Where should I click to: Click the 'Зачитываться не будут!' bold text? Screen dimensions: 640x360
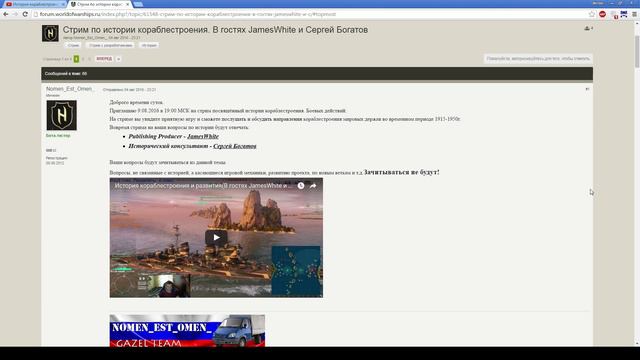(402, 172)
